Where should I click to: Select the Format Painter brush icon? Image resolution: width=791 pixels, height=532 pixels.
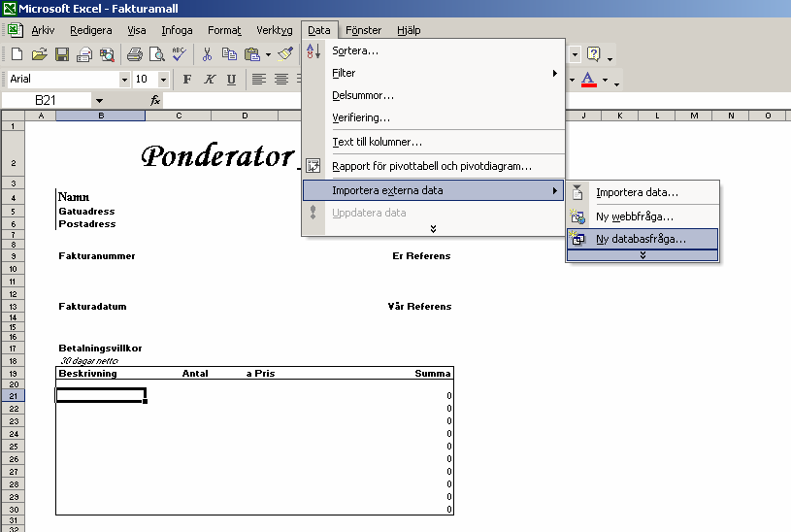point(285,54)
